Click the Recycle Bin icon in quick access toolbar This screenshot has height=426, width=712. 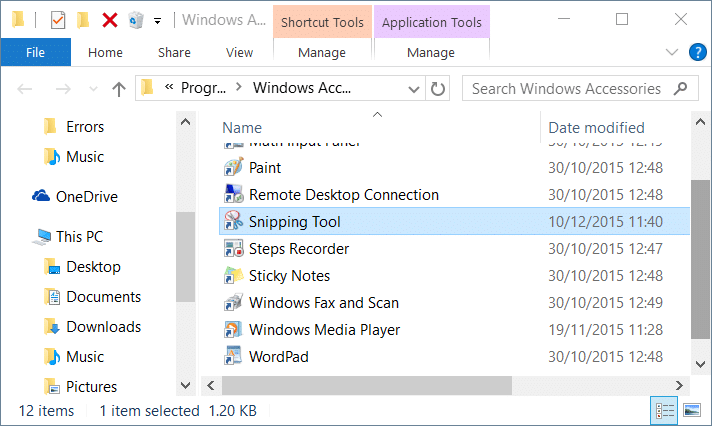135,20
